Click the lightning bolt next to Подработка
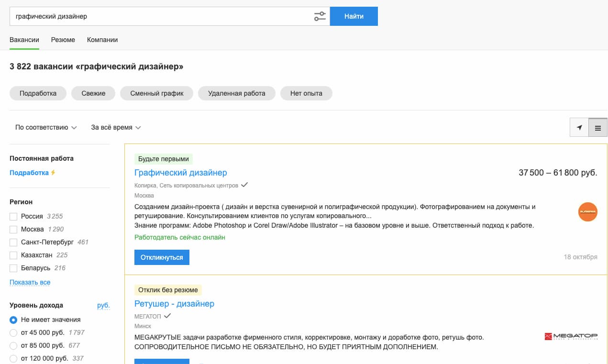The width and height of the screenshot is (608, 364). 54,172
